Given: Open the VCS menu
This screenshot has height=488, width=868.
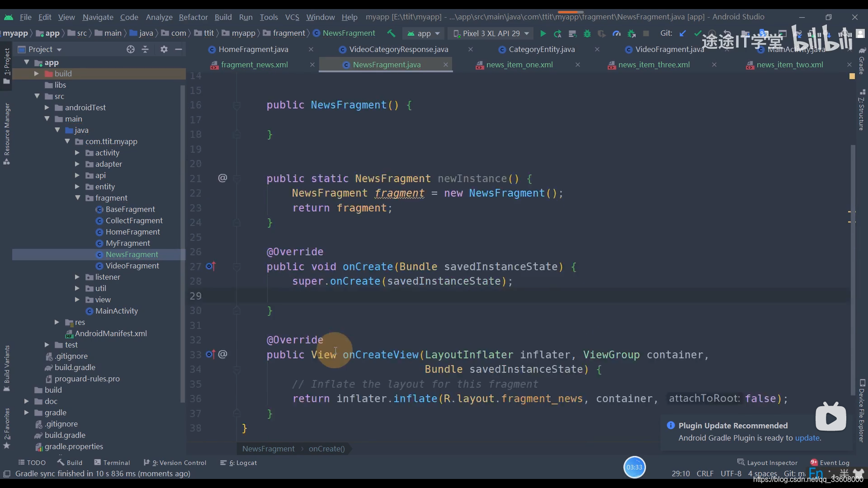Looking at the screenshot, I should pyautogui.click(x=292, y=17).
